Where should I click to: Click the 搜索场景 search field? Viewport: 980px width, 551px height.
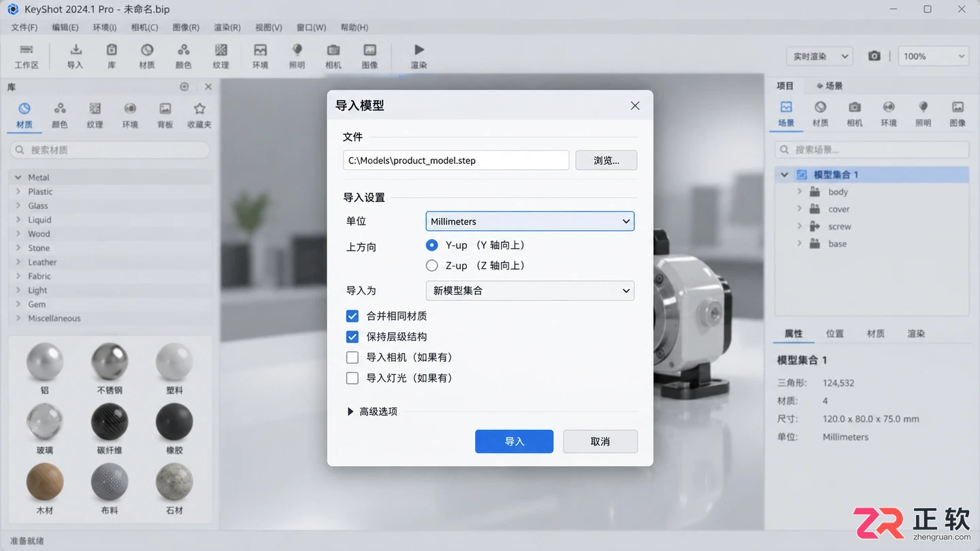coord(872,150)
